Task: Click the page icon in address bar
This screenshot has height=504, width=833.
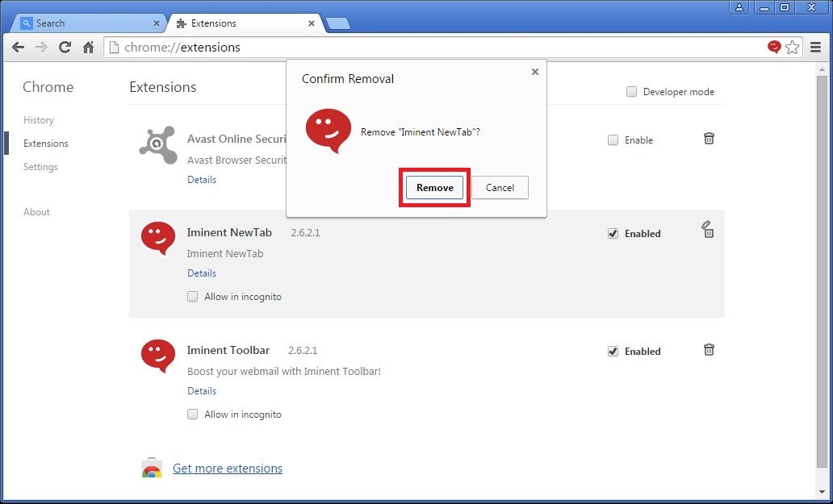Action: pos(113,48)
